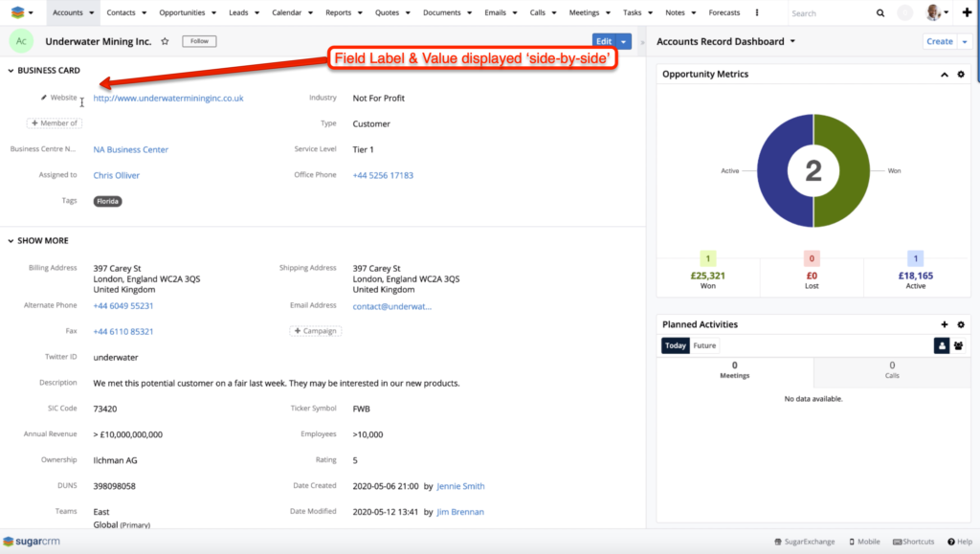Open Chris Olliver assigned user link

(x=116, y=175)
